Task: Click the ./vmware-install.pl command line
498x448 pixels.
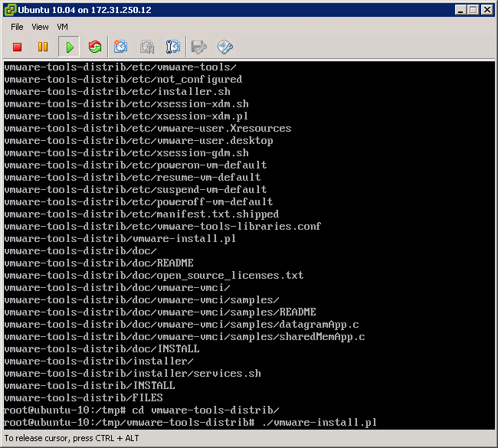Action: (190, 422)
